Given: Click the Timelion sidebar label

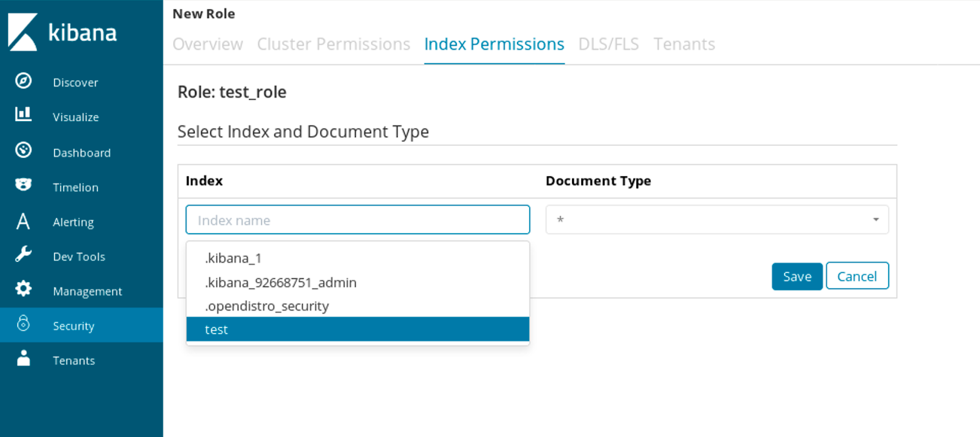Looking at the screenshot, I should [76, 187].
